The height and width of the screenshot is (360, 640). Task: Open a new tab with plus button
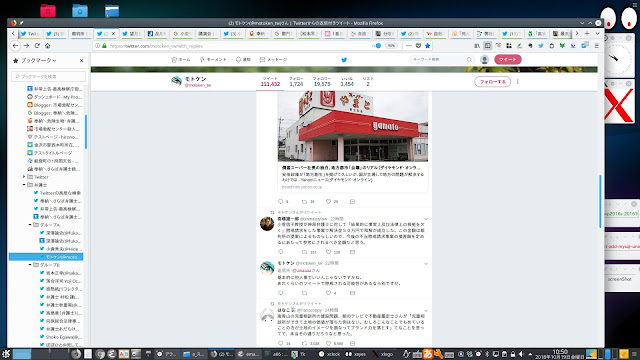(587, 33)
